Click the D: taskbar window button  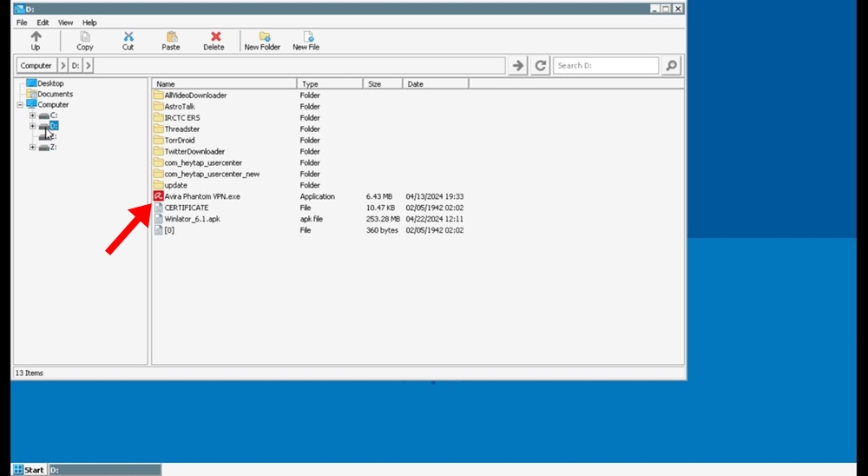[105, 470]
